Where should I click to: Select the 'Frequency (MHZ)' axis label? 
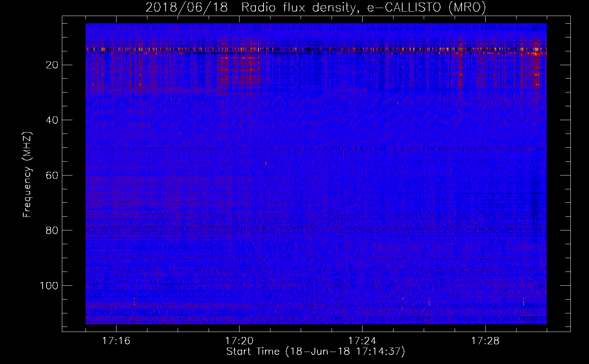pyautogui.click(x=27, y=174)
